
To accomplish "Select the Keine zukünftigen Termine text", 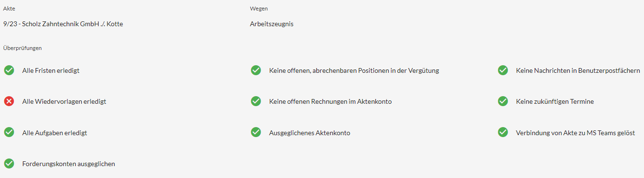I will (555, 102).
